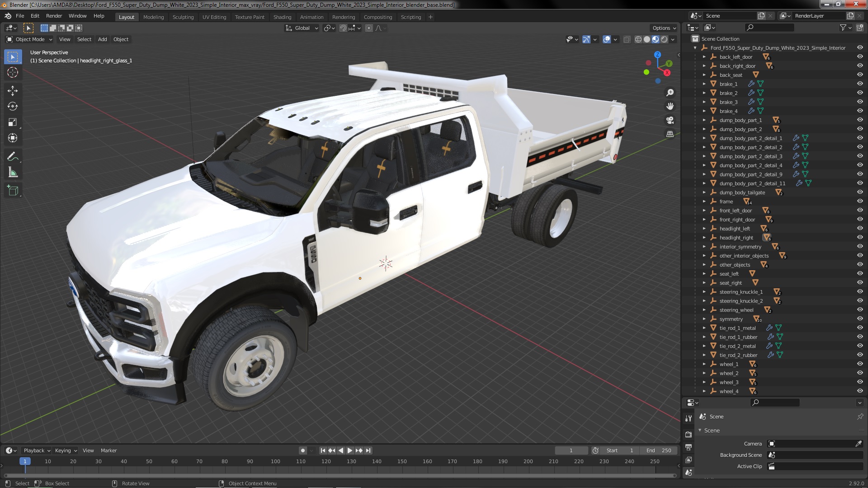The image size is (868, 488).
Task: Open the Render menu
Action: click(x=54, y=16)
